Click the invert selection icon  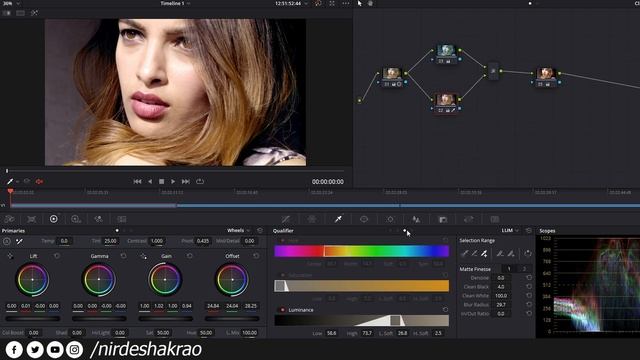click(x=528, y=253)
